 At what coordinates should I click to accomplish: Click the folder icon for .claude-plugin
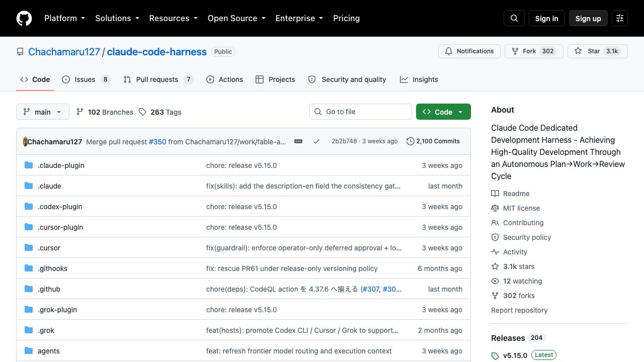pos(29,165)
